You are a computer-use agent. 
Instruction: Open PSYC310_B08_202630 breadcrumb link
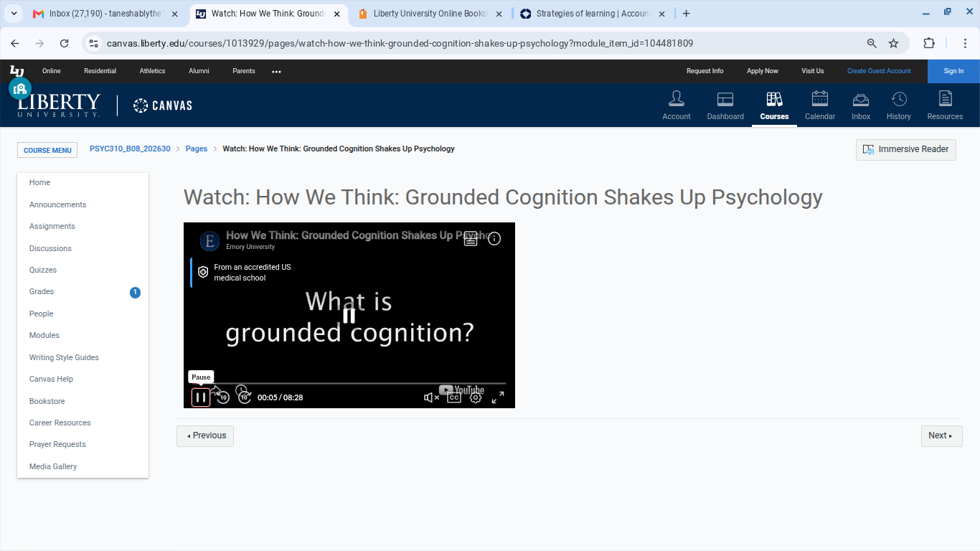(x=130, y=149)
